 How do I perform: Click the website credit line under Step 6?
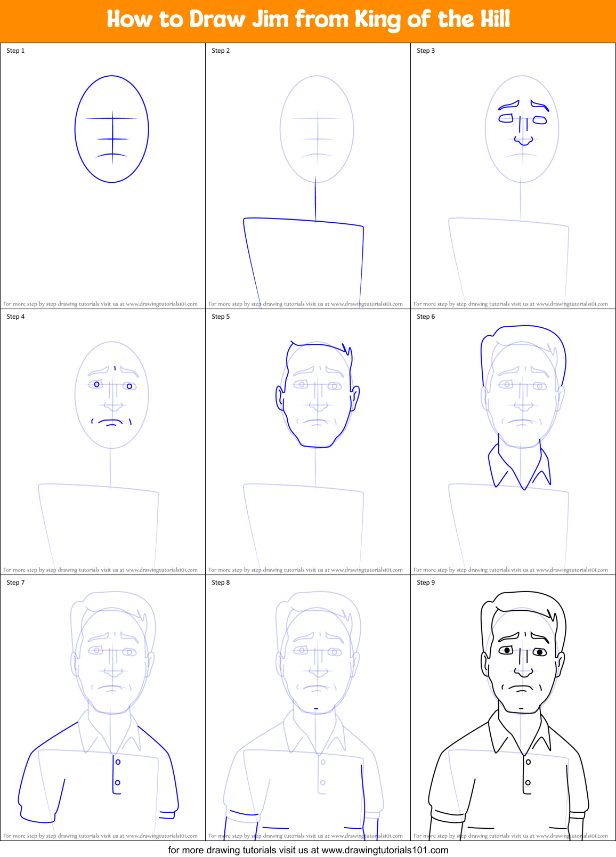(510, 570)
